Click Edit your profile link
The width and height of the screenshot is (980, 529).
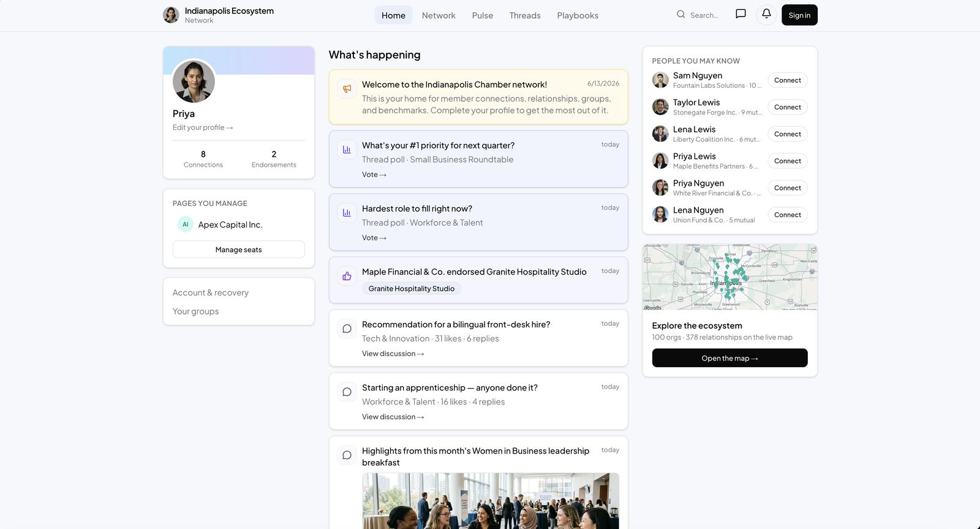[203, 127]
